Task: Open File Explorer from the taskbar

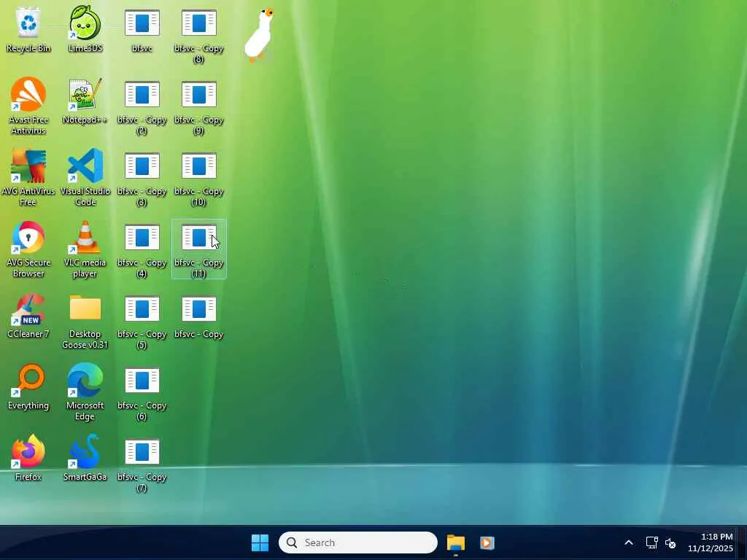Action: coord(456,542)
